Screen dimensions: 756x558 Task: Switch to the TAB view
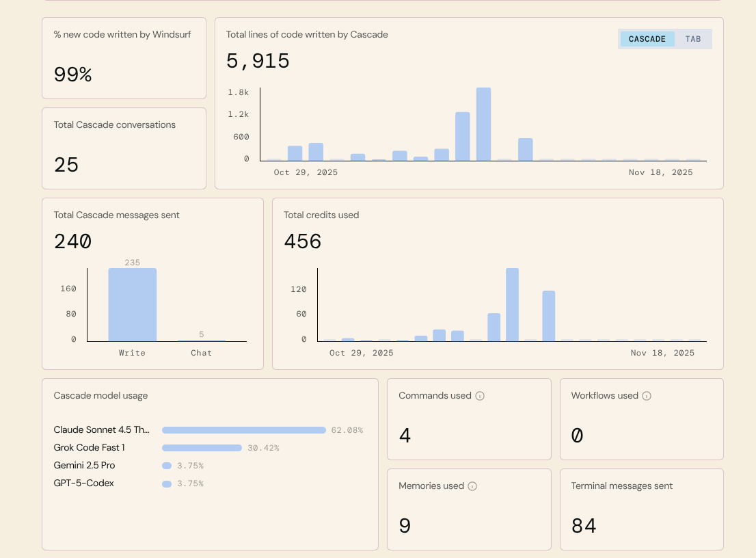click(693, 39)
